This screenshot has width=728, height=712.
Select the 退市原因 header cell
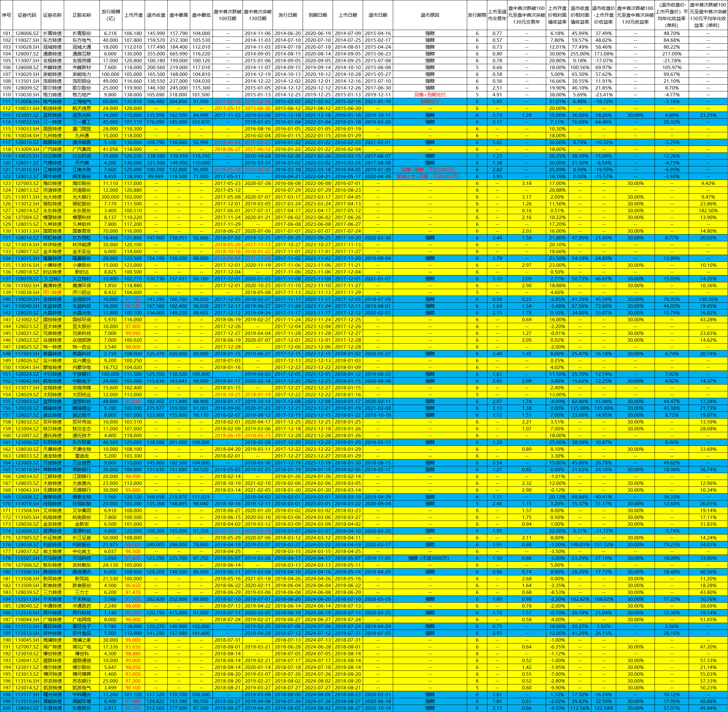(x=430, y=15)
